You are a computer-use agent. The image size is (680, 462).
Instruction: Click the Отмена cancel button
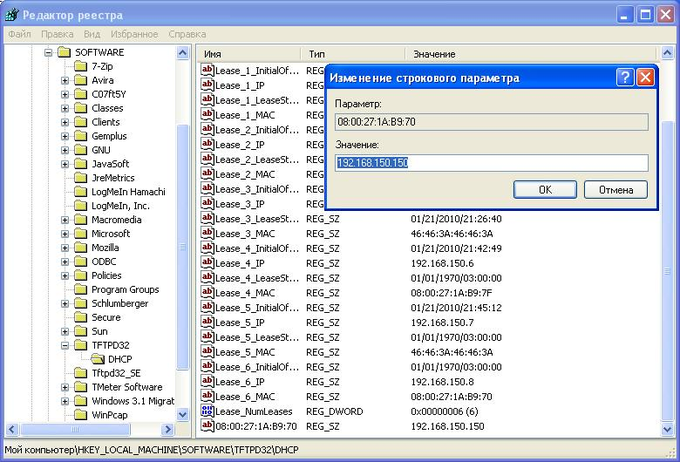pyautogui.click(x=616, y=189)
